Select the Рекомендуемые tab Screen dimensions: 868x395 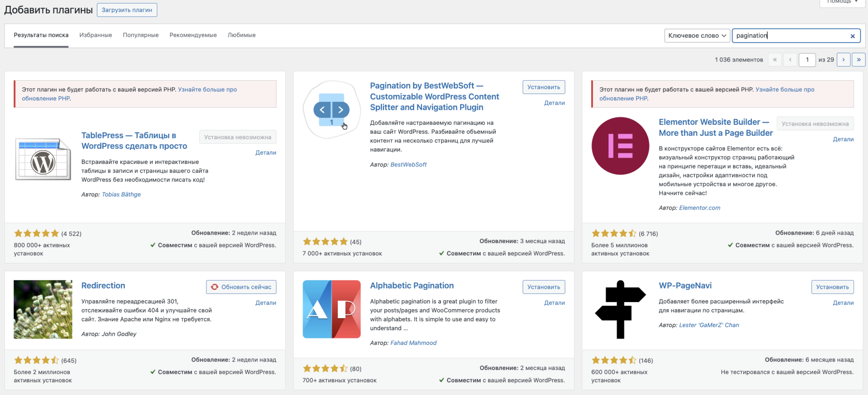pyautogui.click(x=193, y=35)
